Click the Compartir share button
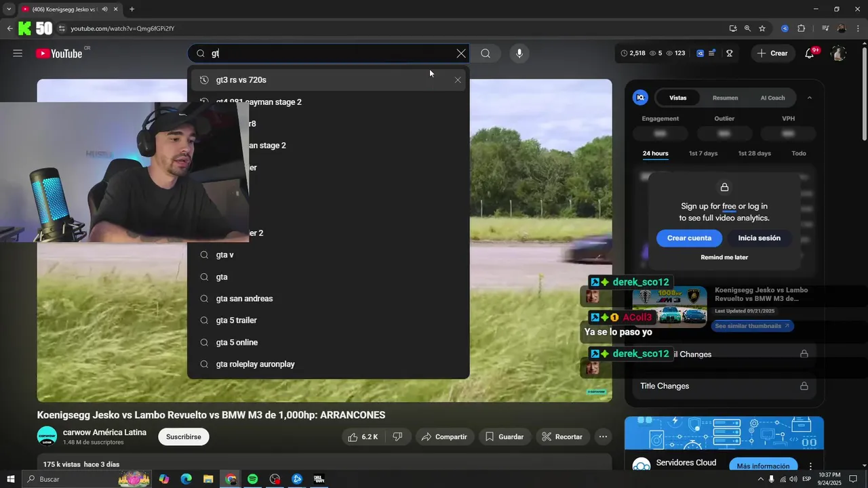 444,437
